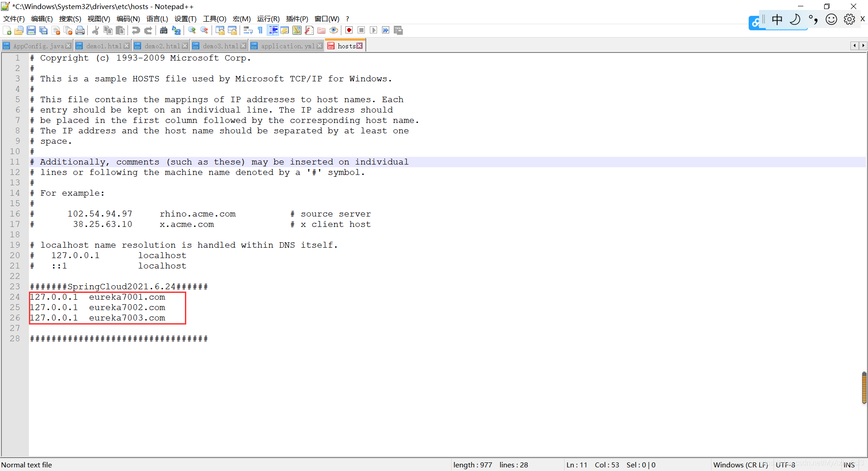The height and width of the screenshot is (471, 868).
Task: Undo the last edit
Action: (136, 30)
